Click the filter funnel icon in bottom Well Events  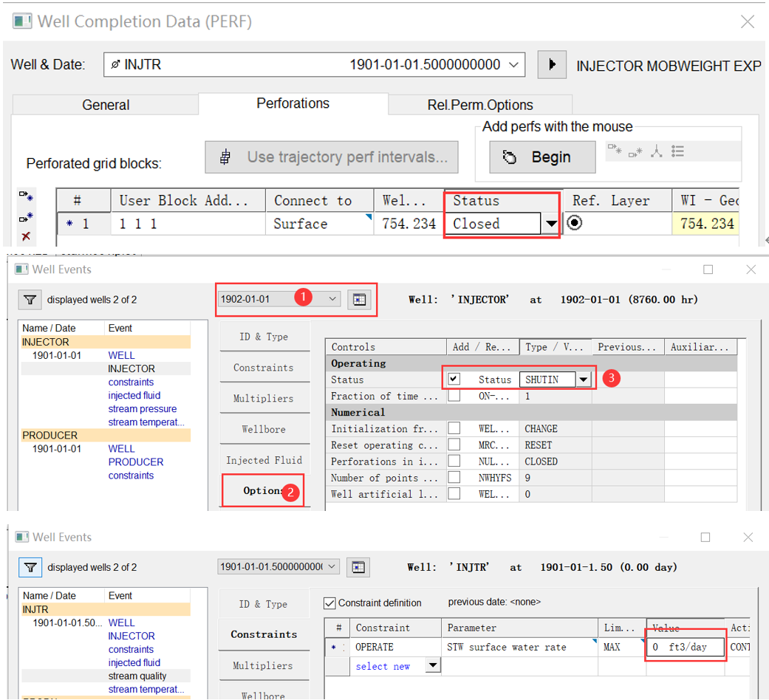click(30, 567)
